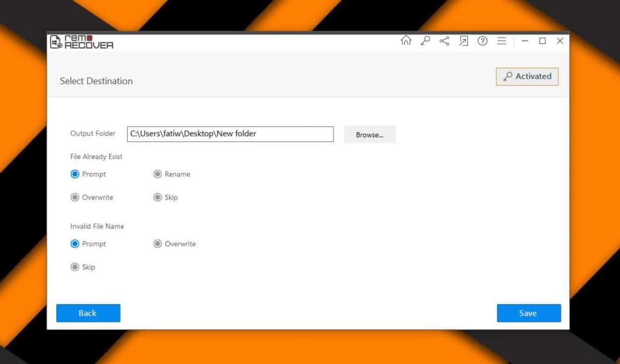620x364 pixels.
Task: Go Back to previous step
Action: point(88,313)
